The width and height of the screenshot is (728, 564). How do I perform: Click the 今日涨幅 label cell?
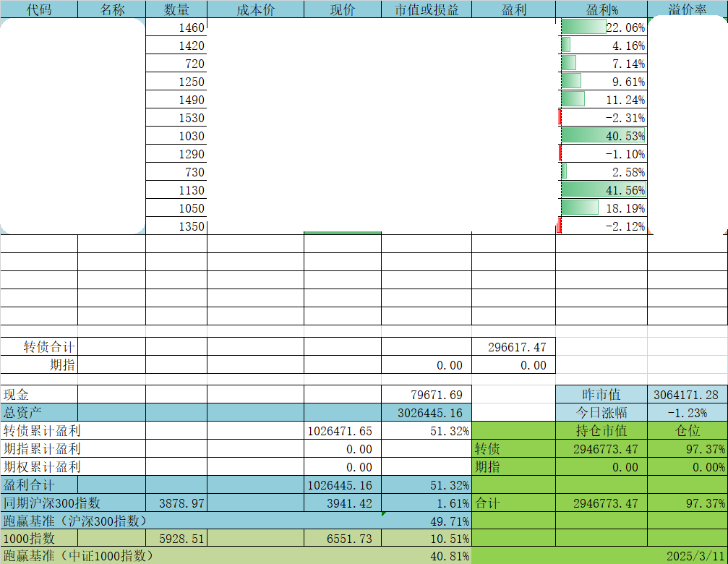coord(601,412)
